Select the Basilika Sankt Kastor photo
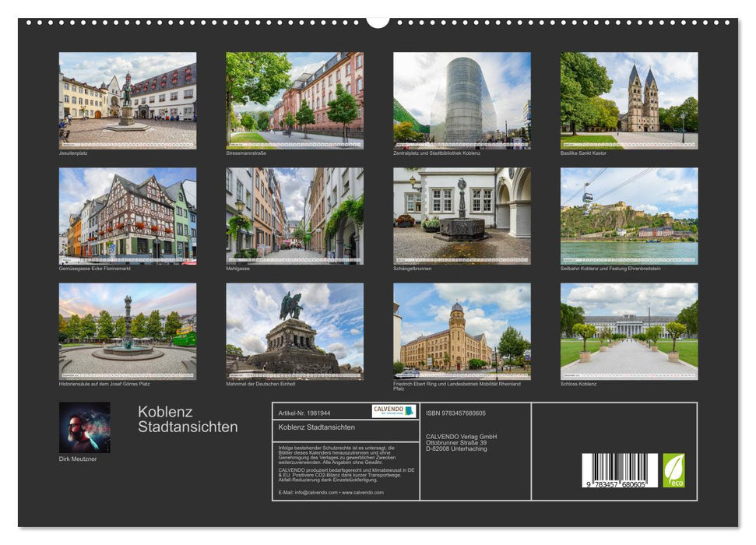 pos(629,100)
